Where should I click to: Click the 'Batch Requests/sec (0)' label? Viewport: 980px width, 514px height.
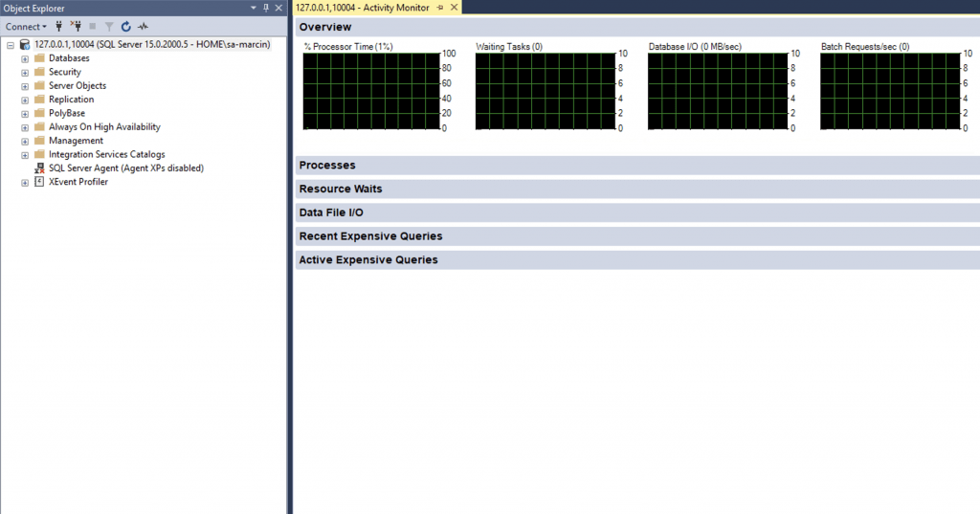[865, 46]
